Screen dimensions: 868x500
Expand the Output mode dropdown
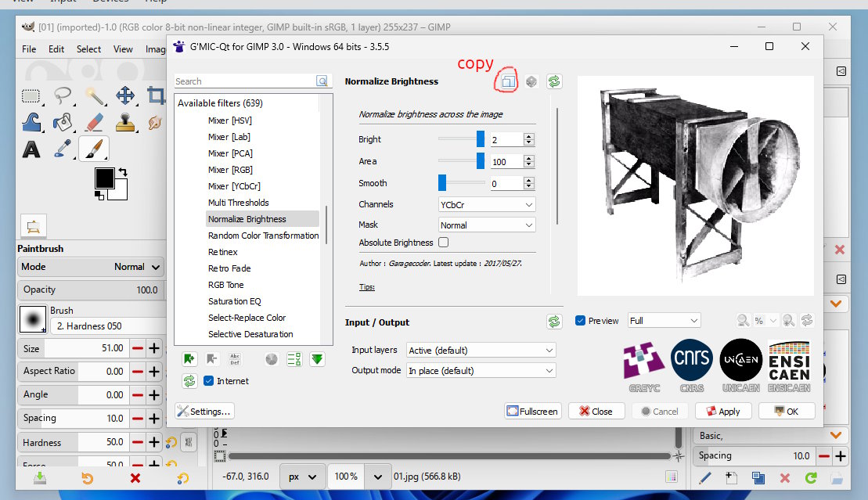481,371
